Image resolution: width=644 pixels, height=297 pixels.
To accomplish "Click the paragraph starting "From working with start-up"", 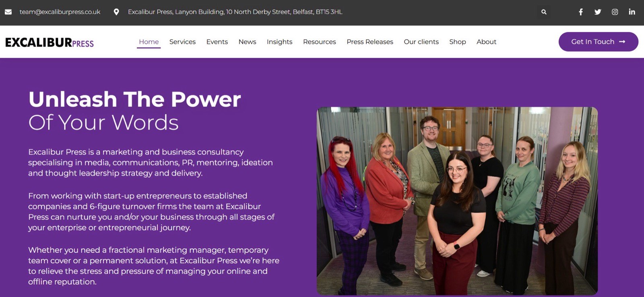I will 151,211.
